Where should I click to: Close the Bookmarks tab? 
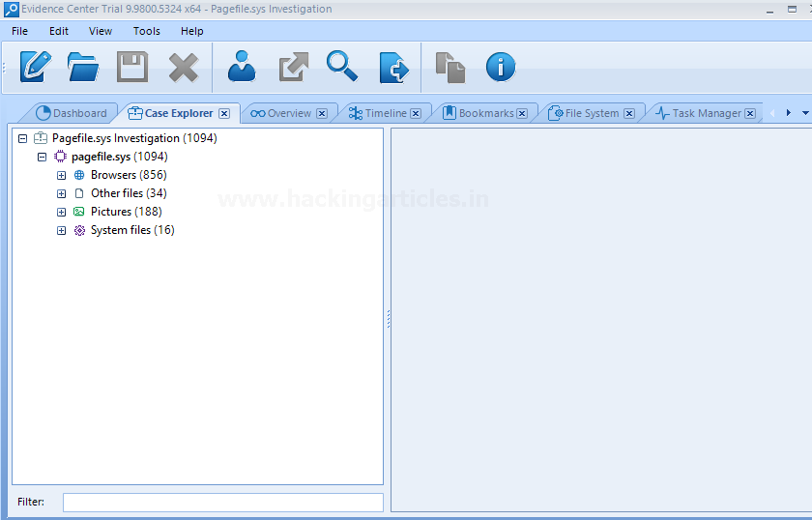522,113
